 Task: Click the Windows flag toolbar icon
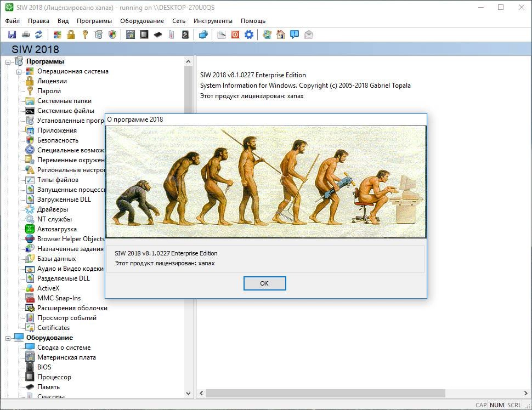pos(58,34)
